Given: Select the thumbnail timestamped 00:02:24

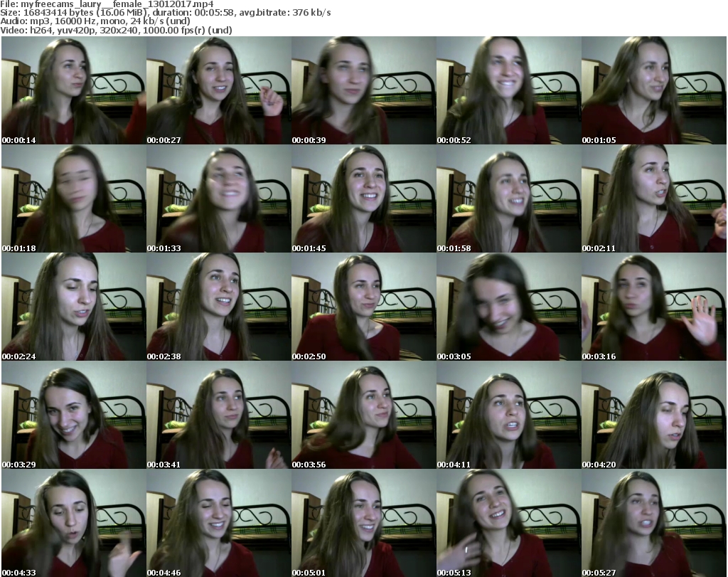Looking at the screenshot, I should coord(74,307).
